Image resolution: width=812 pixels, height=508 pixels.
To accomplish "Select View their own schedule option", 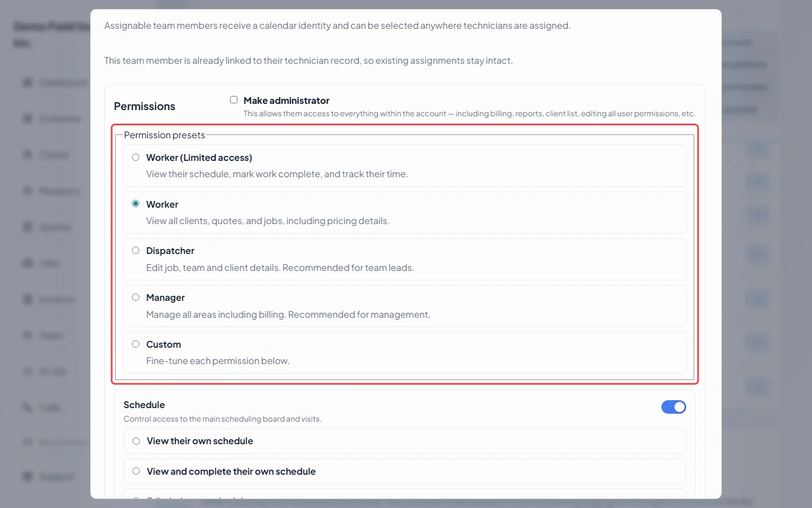I will point(405,441).
